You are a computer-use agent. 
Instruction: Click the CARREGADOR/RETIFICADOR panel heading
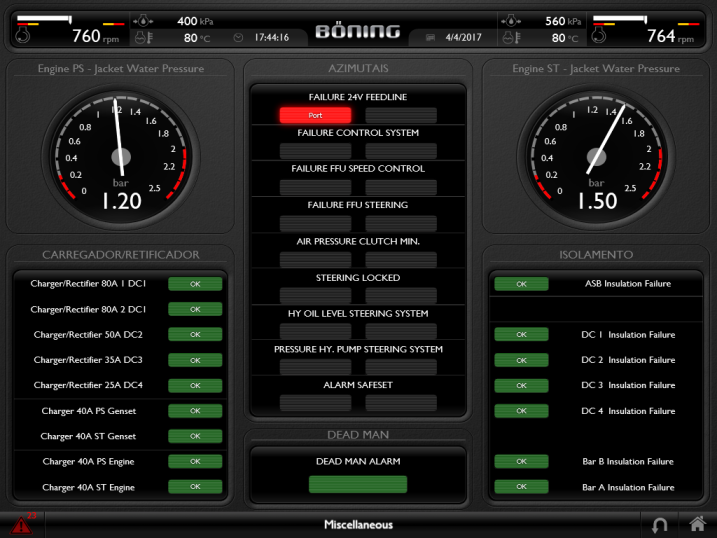pos(121,255)
